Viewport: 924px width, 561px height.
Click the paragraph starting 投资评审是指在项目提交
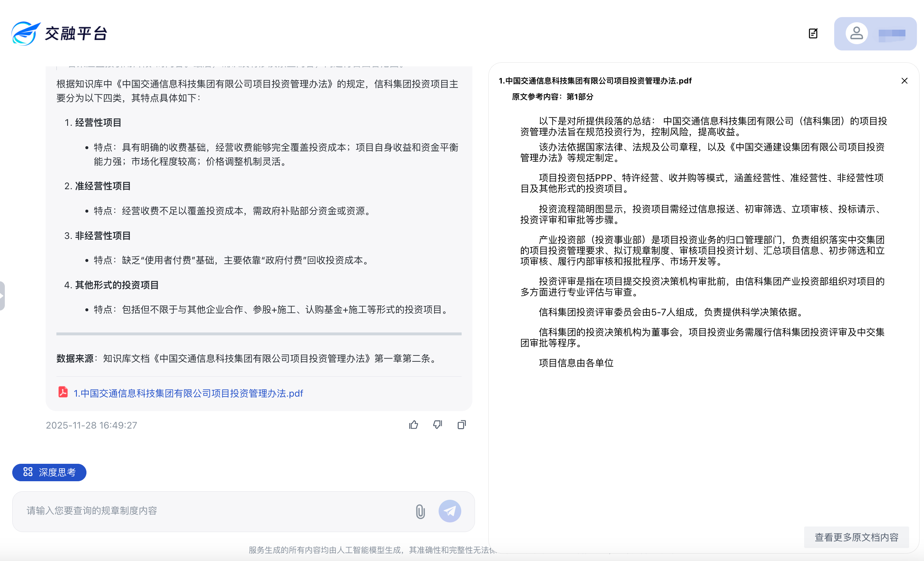[703, 286]
